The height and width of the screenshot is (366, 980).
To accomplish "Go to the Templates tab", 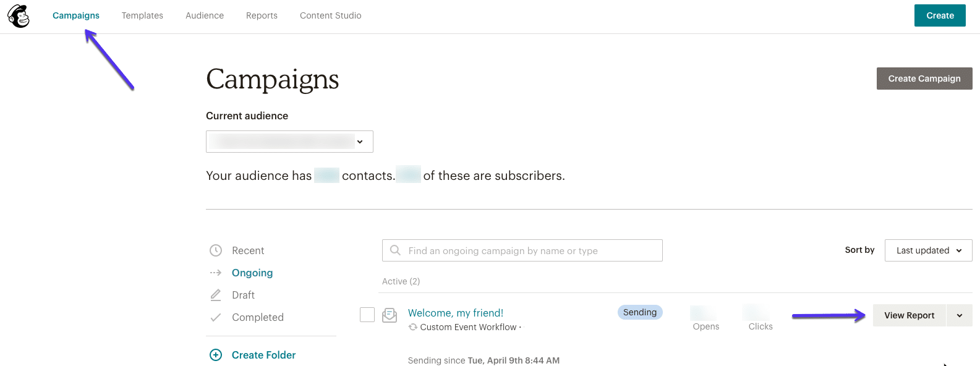I will (142, 15).
